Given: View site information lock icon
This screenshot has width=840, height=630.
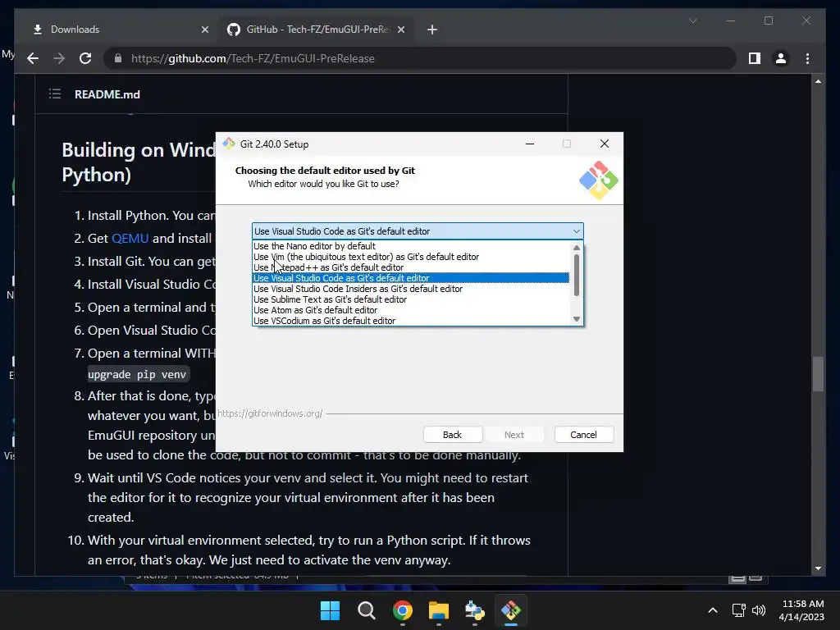Looking at the screenshot, I should 118,58.
